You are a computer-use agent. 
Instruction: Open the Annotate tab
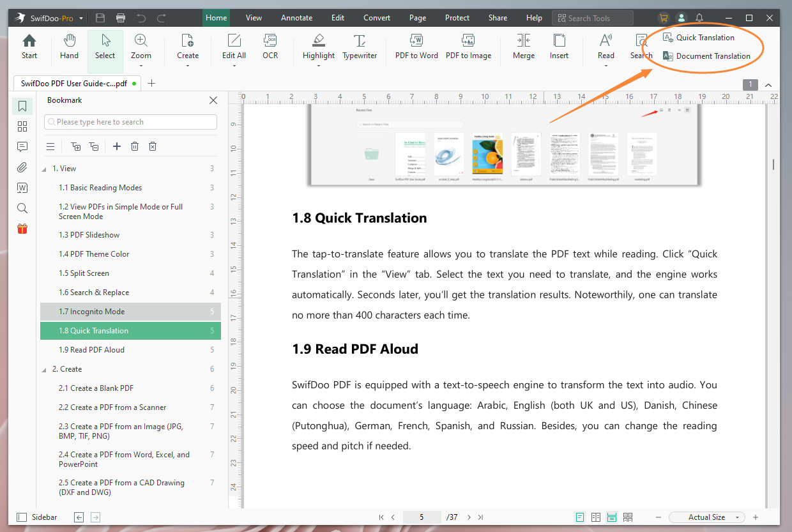point(297,18)
